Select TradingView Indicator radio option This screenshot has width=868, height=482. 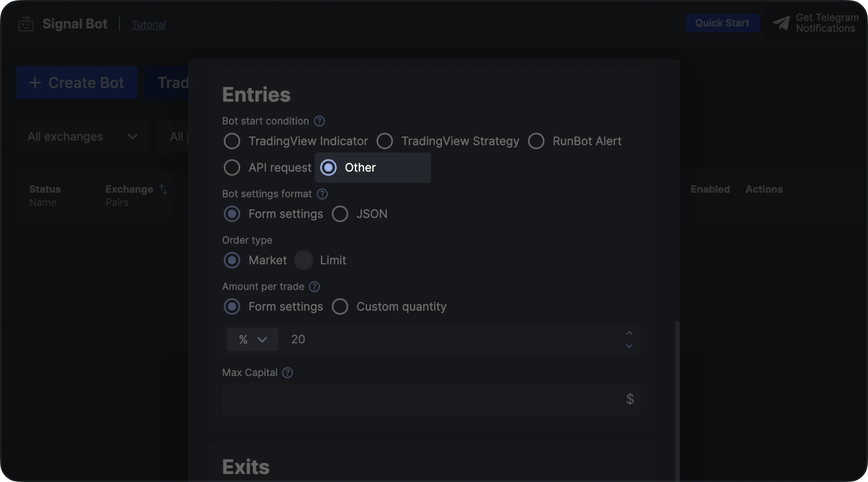click(232, 141)
